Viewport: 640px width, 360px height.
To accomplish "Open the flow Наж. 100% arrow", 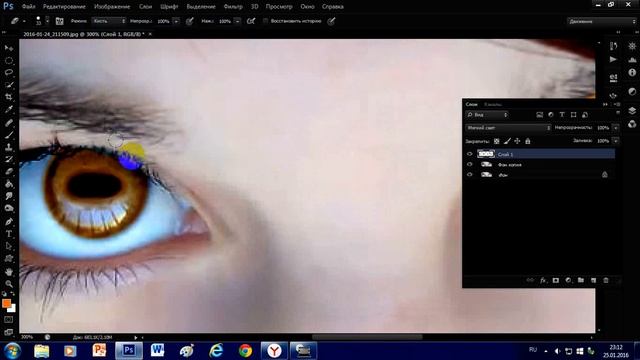I will [237, 21].
